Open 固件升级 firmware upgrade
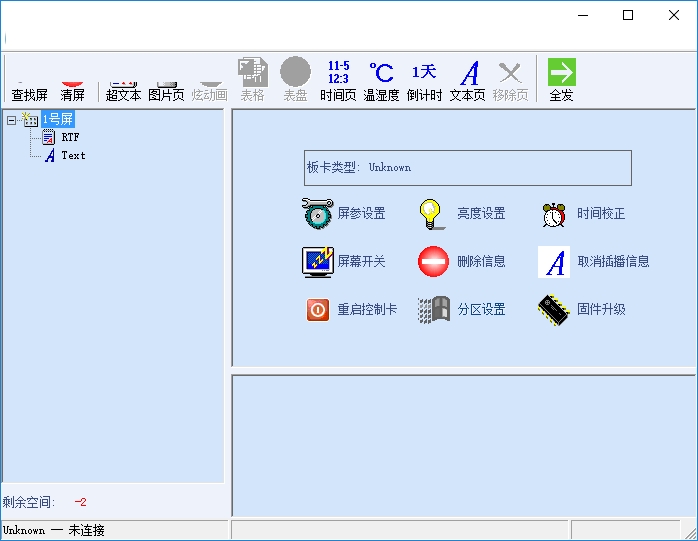 pyautogui.click(x=582, y=309)
